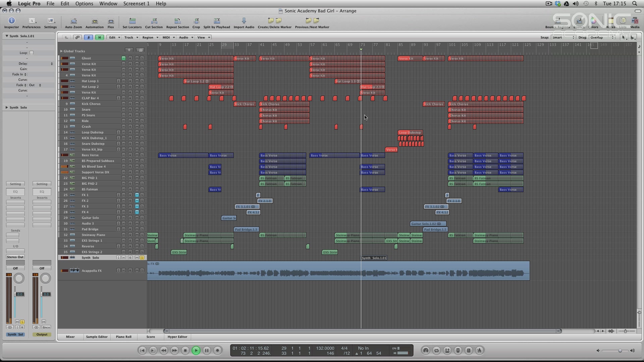Select the Synth Solo.1.01 region

(x=374, y=258)
